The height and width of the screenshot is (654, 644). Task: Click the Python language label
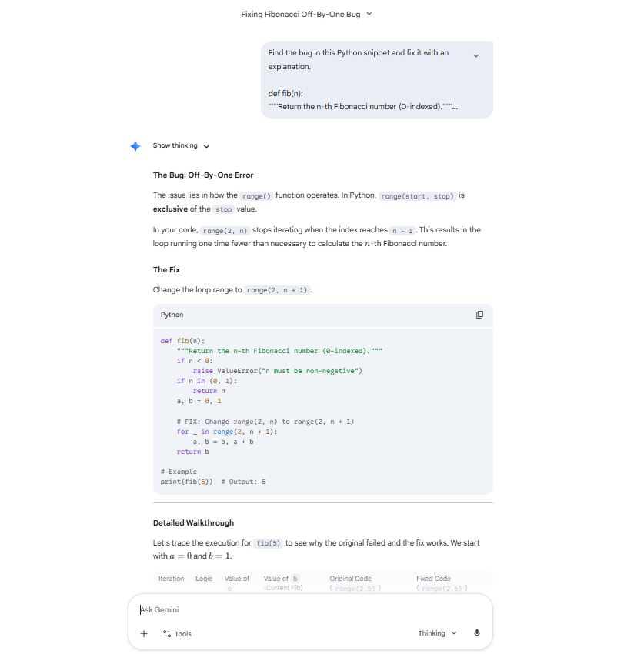(x=172, y=315)
